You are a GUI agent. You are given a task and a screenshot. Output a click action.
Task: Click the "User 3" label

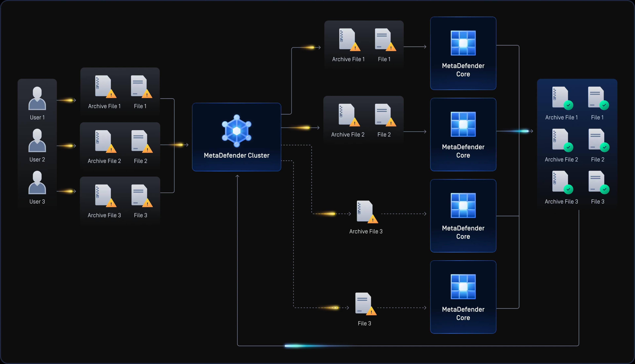click(37, 201)
